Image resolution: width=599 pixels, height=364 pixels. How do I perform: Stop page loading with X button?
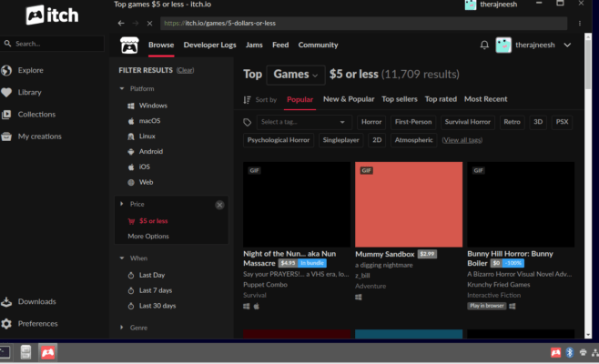149,24
